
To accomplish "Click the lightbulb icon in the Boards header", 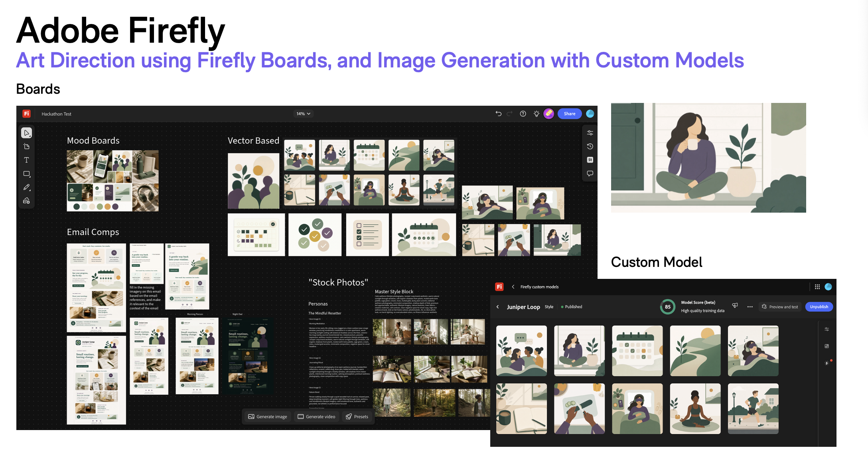I will pos(537,114).
